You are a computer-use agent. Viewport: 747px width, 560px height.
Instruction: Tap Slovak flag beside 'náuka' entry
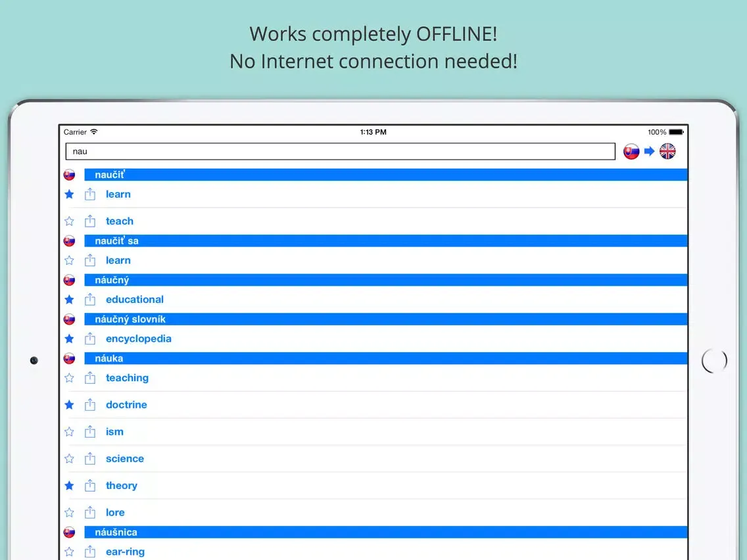click(70, 359)
